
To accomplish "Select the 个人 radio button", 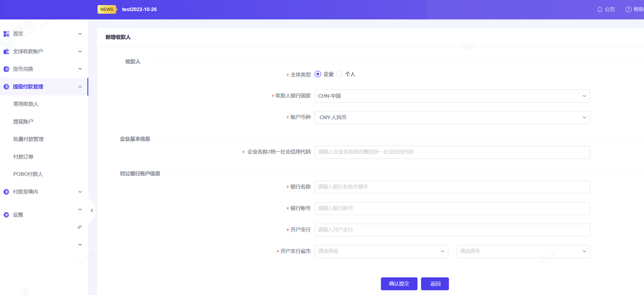I will pos(340,74).
